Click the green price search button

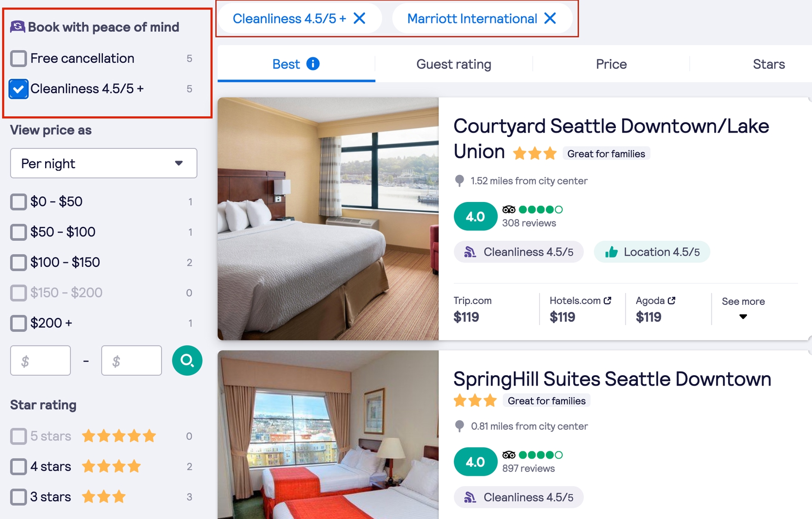[x=187, y=360]
